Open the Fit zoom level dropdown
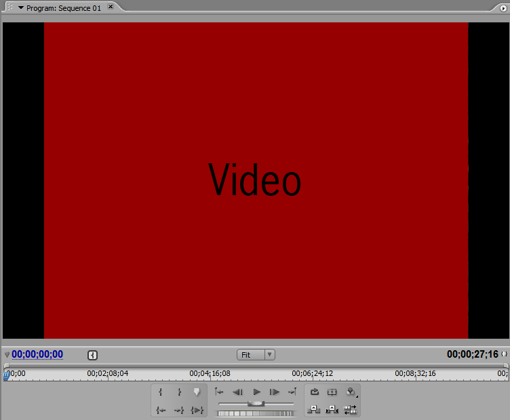The image size is (510, 420). (256, 355)
